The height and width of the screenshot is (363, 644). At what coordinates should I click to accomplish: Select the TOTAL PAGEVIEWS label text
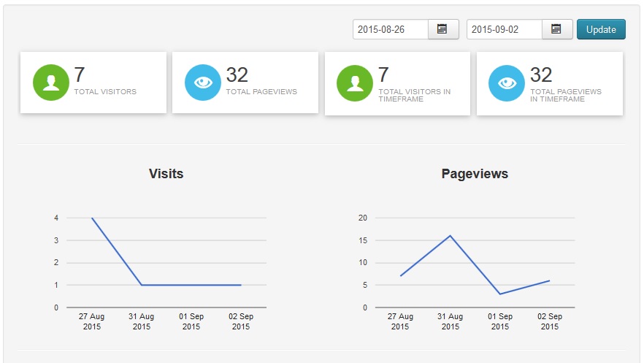click(x=261, y=91)
